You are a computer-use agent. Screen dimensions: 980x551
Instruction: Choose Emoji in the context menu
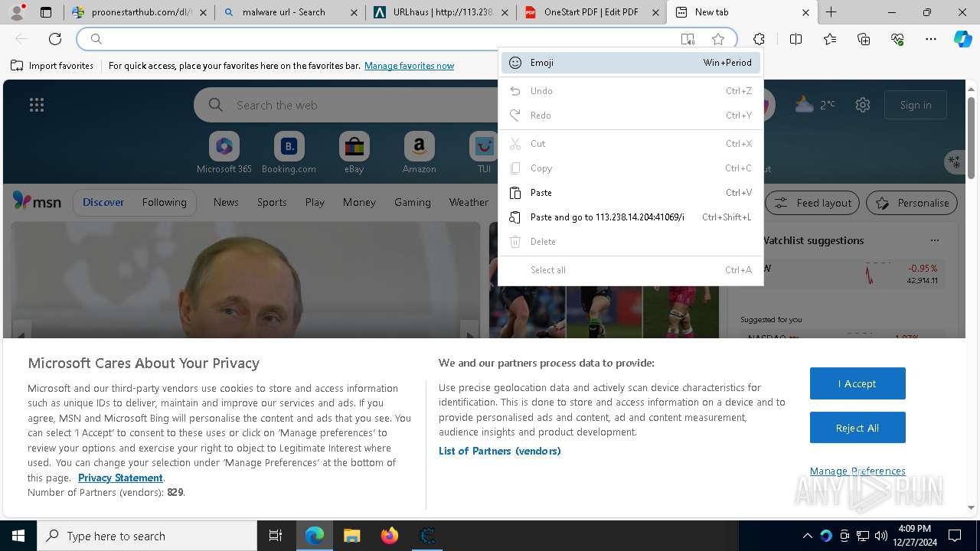(x=630, y=63)
